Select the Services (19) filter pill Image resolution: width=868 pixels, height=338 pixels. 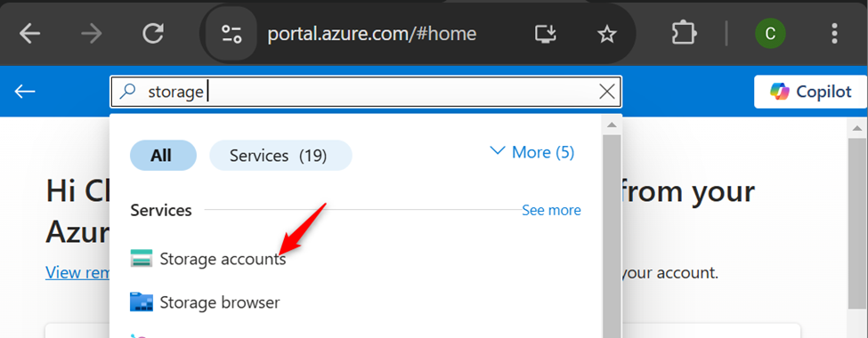(x=280, y=156)
